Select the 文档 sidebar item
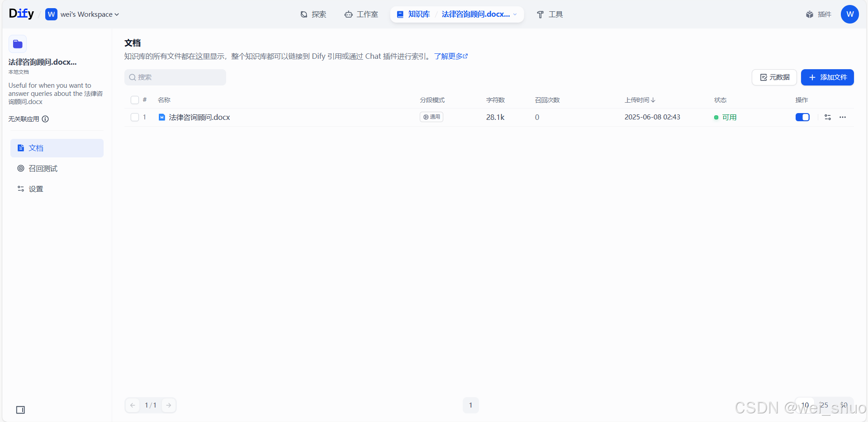The width and height of the screenshot is (868, 422). click(x=36, y=147)
